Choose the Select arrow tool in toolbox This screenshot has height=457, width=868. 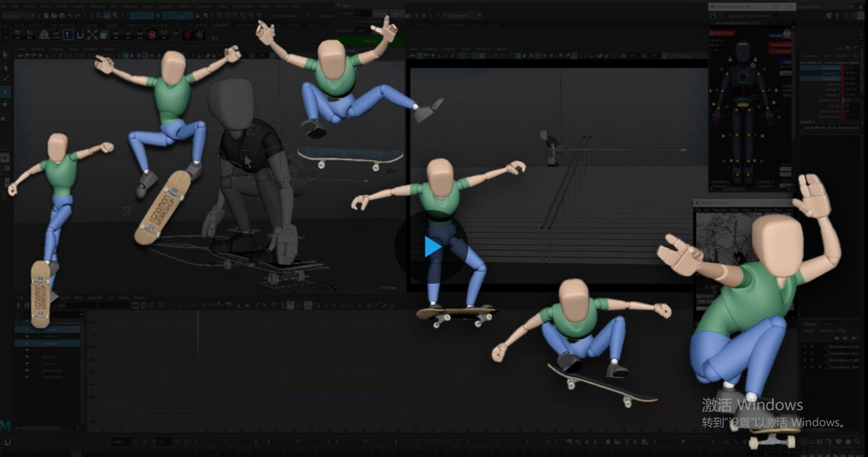point(5,55)
